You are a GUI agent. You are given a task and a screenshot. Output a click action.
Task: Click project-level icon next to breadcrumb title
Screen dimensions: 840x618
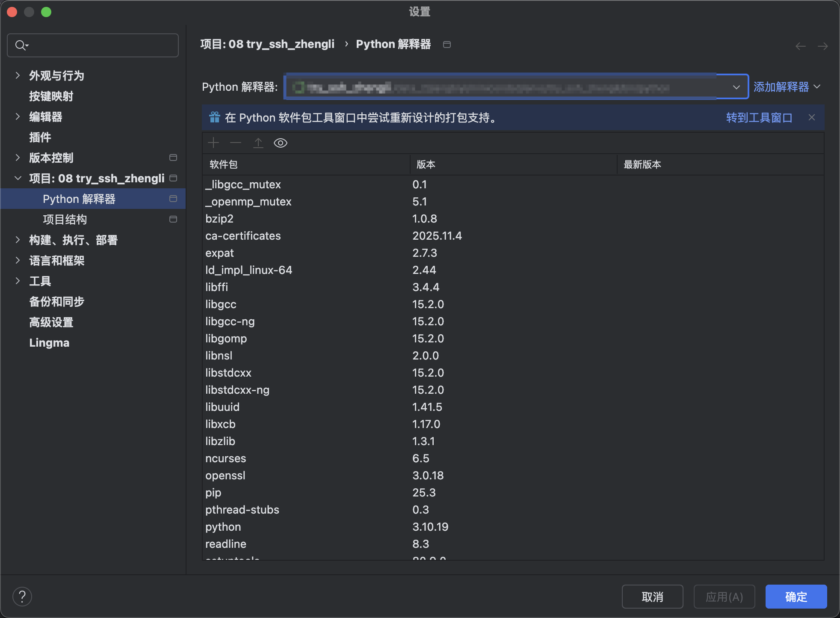coord(447,45)
